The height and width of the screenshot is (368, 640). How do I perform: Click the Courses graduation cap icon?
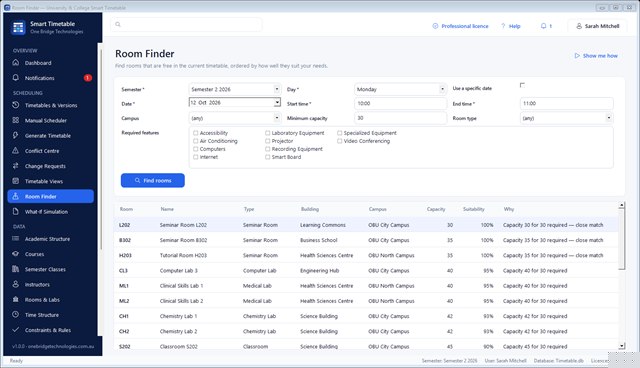coord(16,254)
